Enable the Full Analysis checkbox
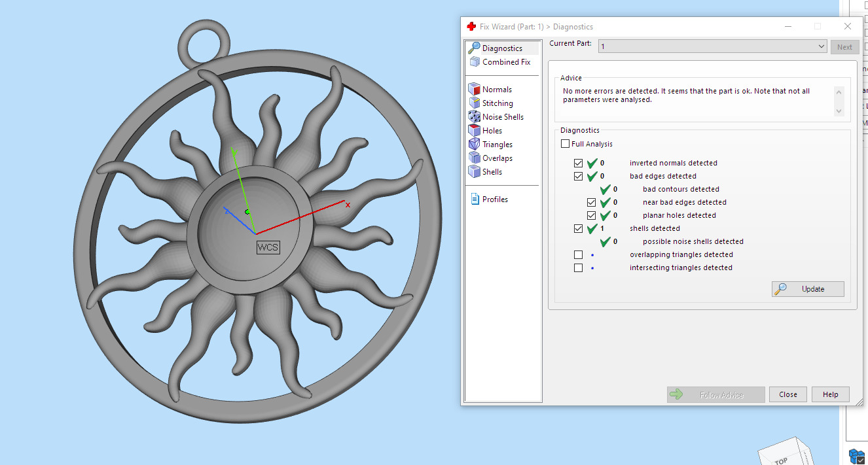This screenshot has width=868, height=465. (x=565, y=144)
